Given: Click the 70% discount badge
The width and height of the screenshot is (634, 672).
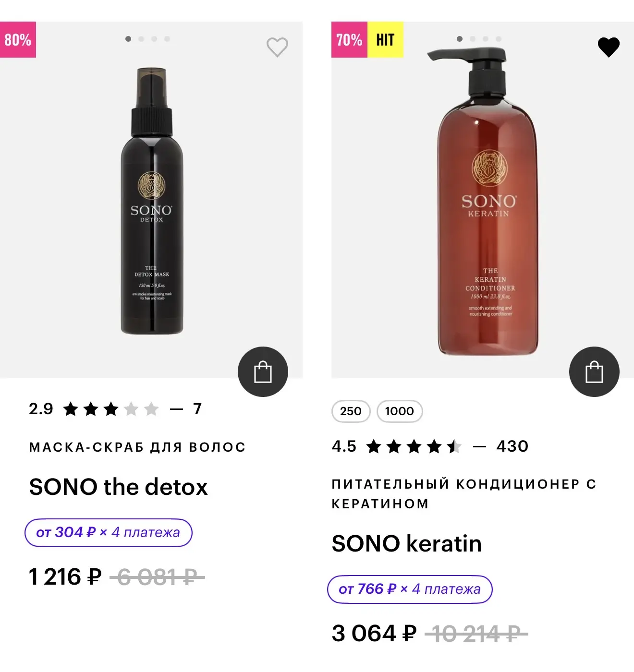Looking at the screenshot, I should 349,39.
